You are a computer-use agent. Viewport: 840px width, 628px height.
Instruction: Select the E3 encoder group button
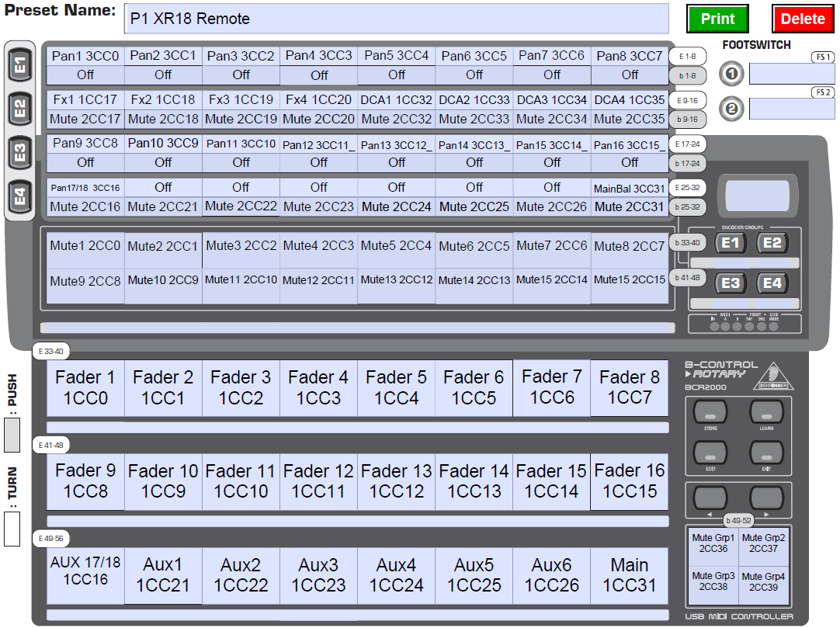point(731,283)
